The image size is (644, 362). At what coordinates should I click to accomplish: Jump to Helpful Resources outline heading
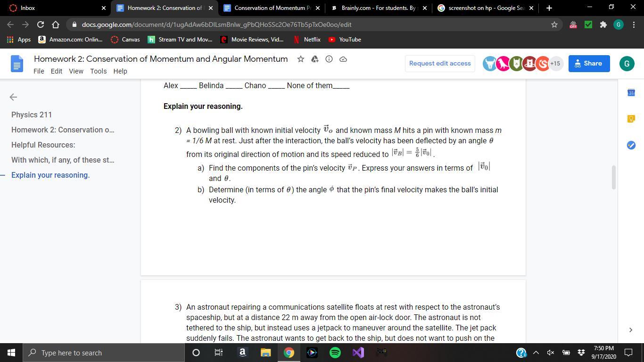[x=43, y=145]
